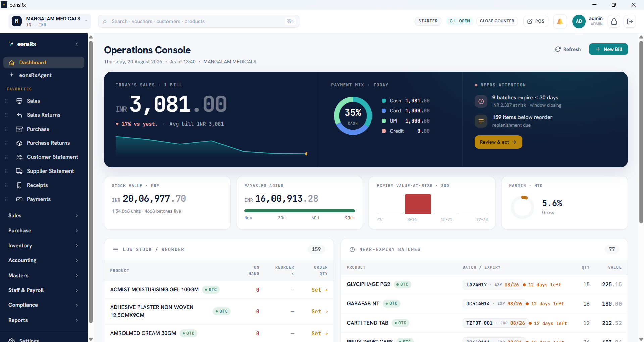
Task: Click the red 8-14 expiry bar
Action: 418,204
